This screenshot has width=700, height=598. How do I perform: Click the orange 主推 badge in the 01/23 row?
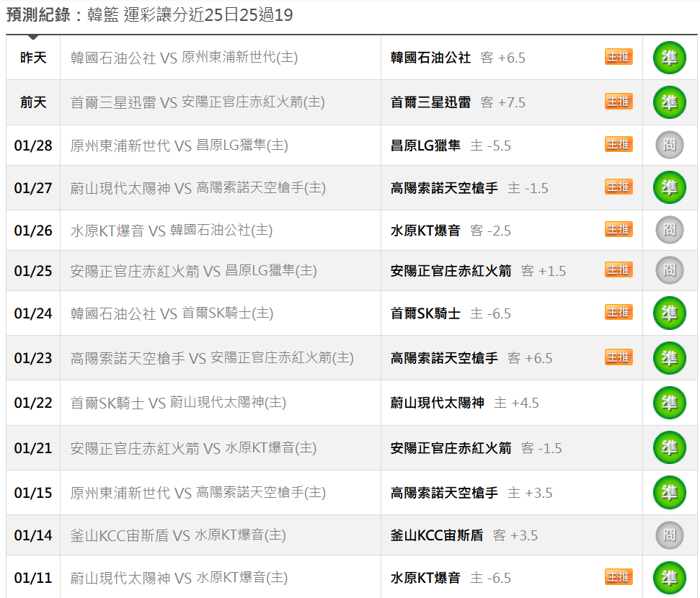[x=619, y=357]
